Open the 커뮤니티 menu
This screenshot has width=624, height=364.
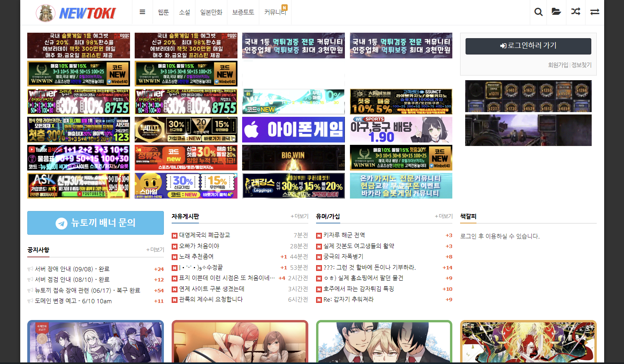coord(275,12)
